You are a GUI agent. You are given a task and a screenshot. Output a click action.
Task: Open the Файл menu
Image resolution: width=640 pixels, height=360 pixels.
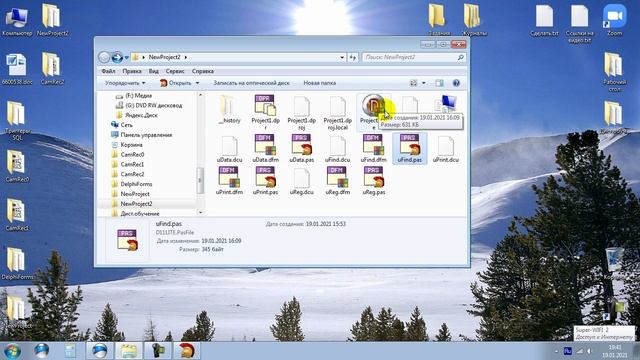[x=108, y=71]
